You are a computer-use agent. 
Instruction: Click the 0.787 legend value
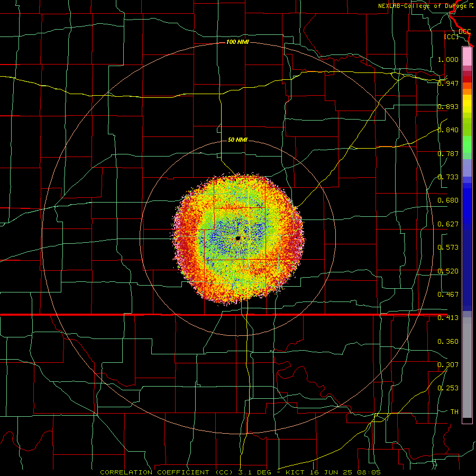448,153
